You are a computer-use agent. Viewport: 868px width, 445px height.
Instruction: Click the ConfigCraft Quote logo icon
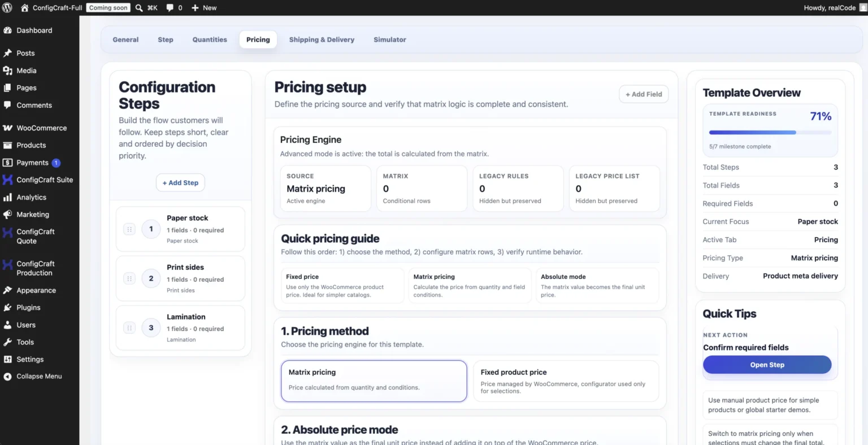7,232
